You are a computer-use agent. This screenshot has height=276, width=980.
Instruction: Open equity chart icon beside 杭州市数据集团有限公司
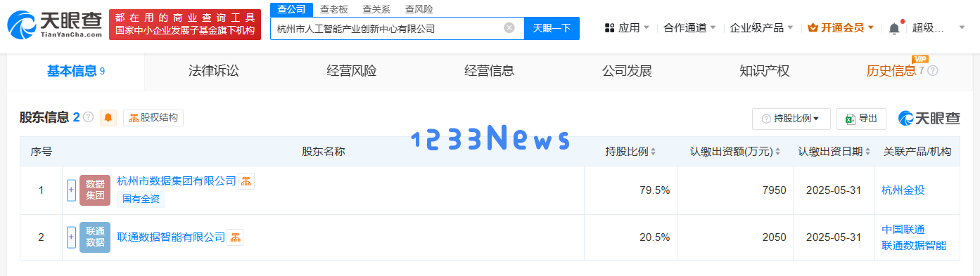246,181
